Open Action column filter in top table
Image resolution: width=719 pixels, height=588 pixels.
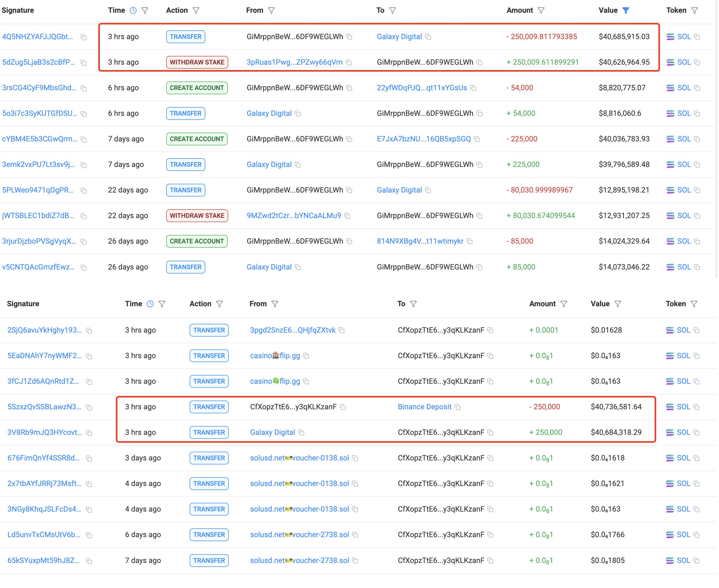click(x=196, y=10)
